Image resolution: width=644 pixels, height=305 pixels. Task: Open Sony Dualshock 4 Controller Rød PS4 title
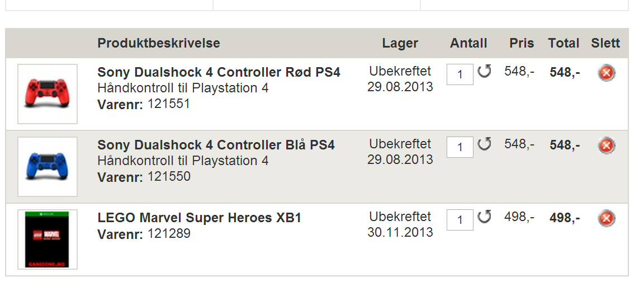click(219, 72)
